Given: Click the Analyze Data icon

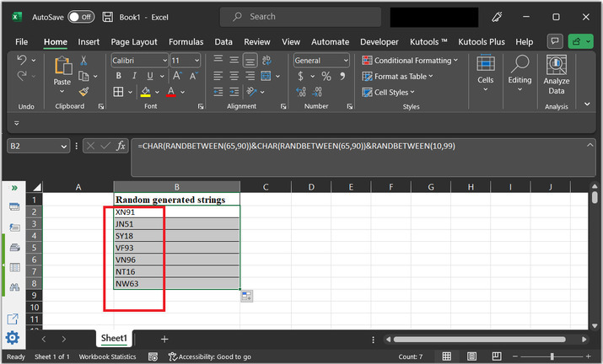Looking at the screenshot, I should (x=556, y=66).
